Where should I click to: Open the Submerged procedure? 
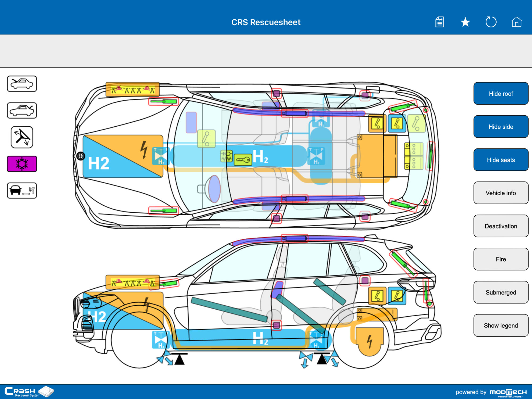(501, 292)
